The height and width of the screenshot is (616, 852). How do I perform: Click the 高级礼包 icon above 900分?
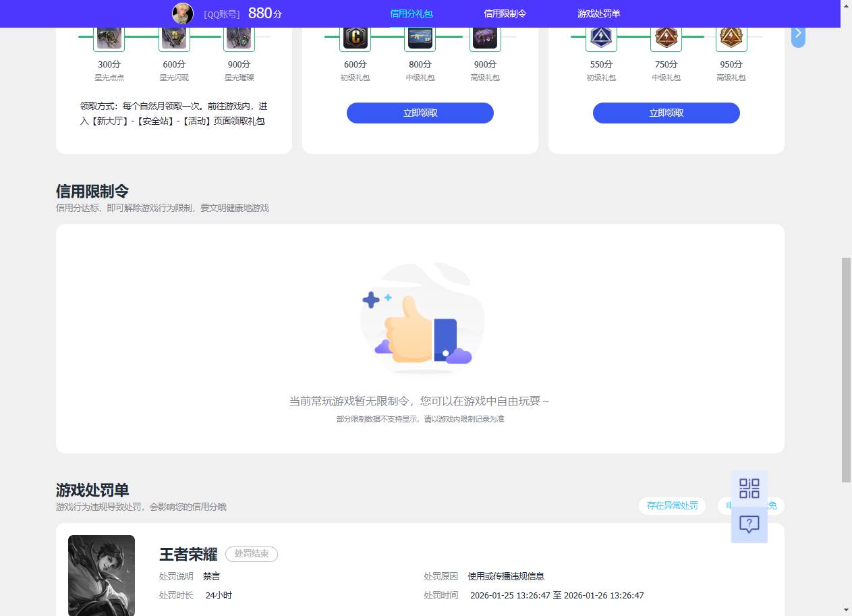[484, 37]
